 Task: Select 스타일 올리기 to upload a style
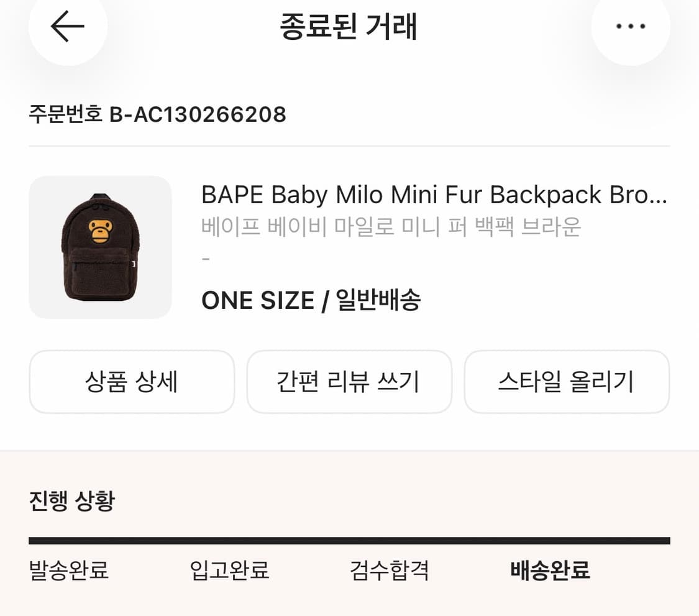tap(566, 382)
